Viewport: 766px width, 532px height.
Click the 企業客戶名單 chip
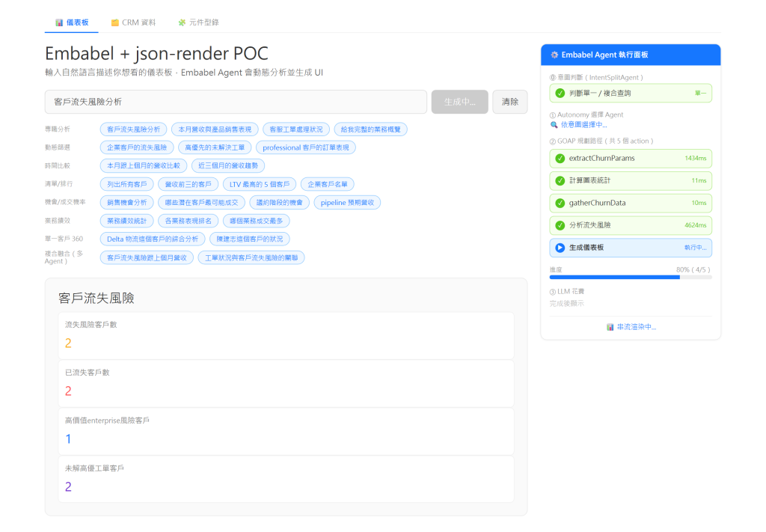[328, 184]
